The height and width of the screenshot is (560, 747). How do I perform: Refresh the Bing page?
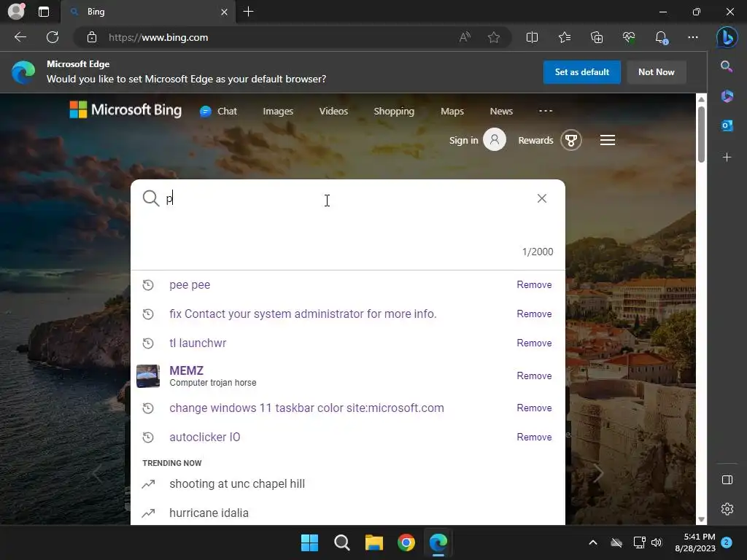(x=53, y=37)
